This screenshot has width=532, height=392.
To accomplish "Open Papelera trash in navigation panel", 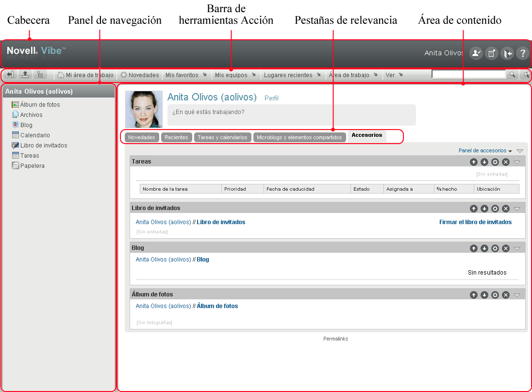I will coord(28,166).
